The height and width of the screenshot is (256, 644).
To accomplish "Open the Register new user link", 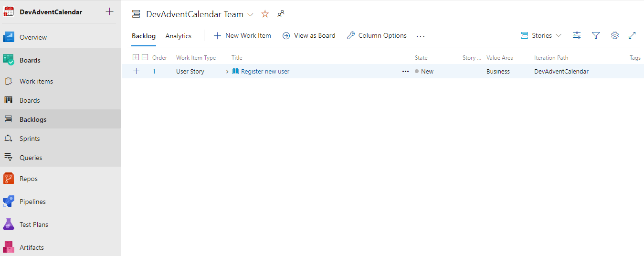I will click(x=265, y=72).
